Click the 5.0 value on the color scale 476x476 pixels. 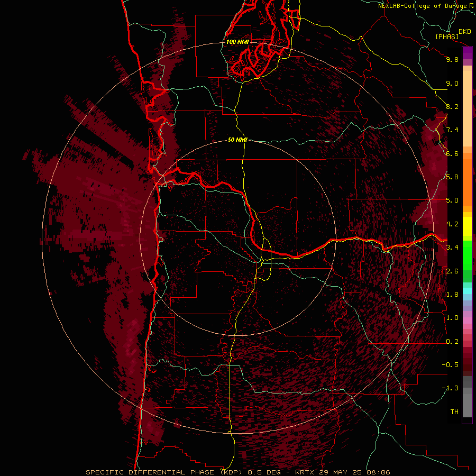tap(452, 200)
